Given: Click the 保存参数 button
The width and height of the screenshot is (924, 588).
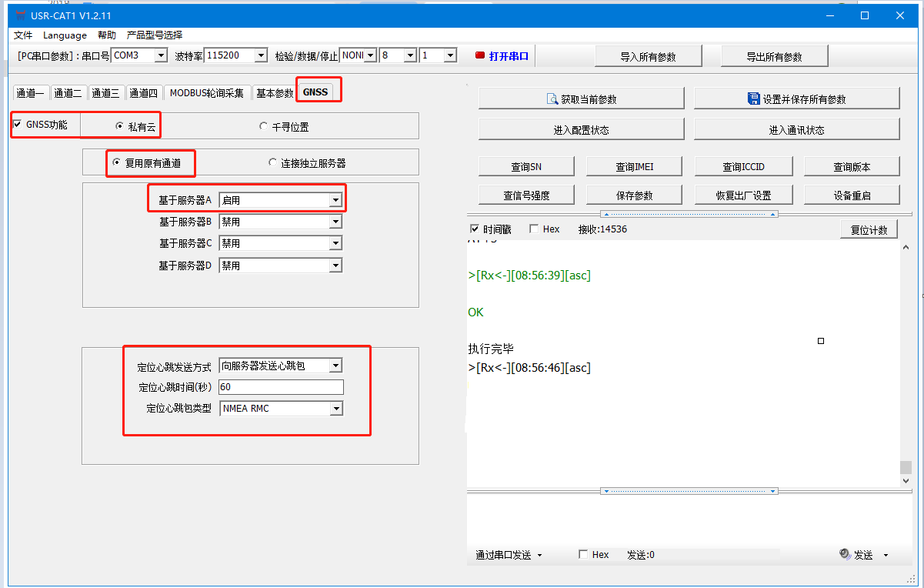Looking at the screenshot, I should tap(635, 195).
